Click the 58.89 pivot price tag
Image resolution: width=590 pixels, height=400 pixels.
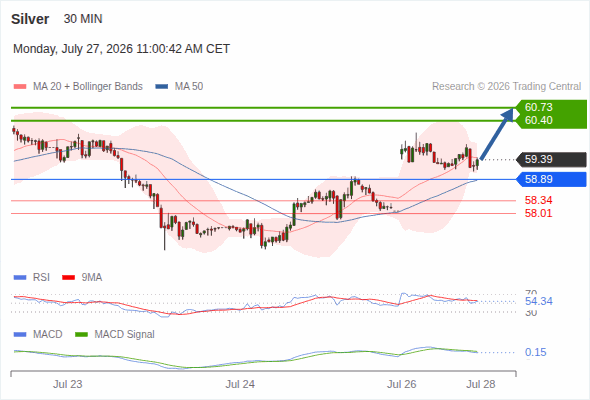click(x=551, y=179)
